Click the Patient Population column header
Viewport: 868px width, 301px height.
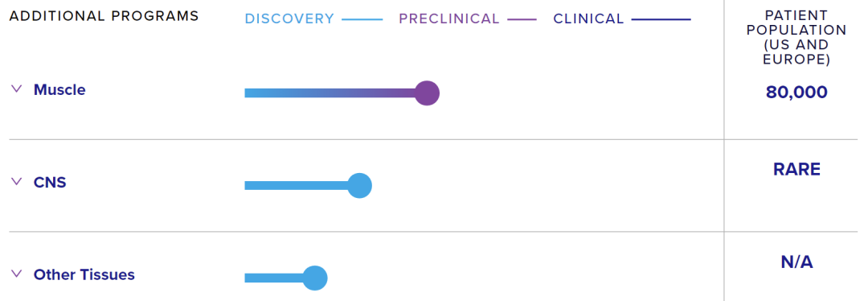pos(796,37)
